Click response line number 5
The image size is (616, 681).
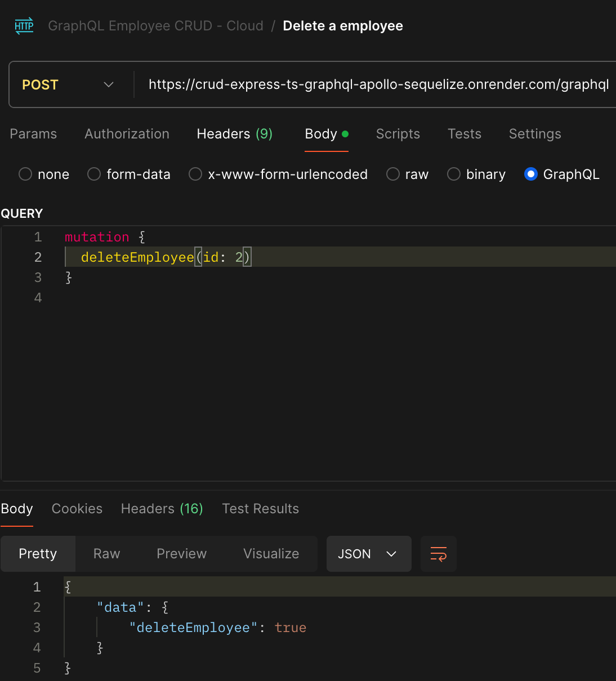37,668
